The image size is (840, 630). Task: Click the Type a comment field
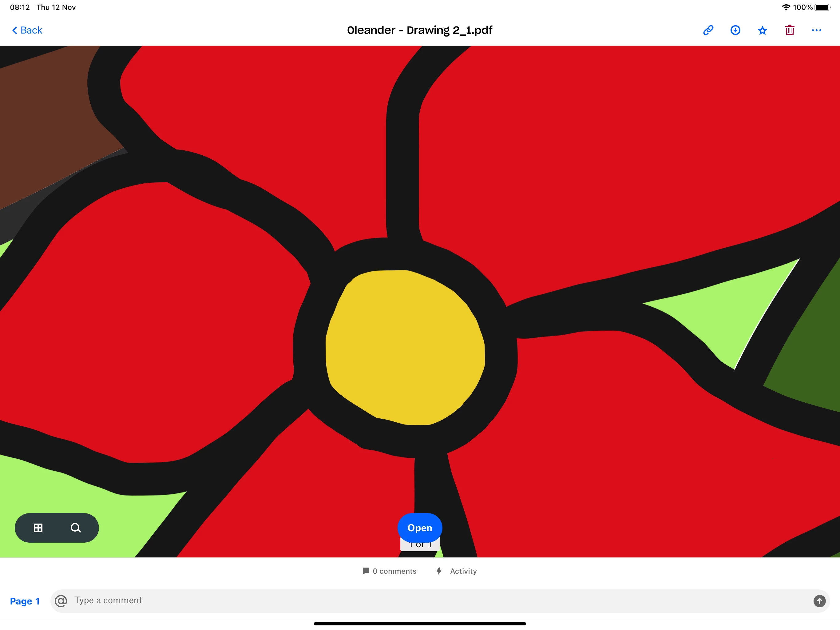[437, 600]
